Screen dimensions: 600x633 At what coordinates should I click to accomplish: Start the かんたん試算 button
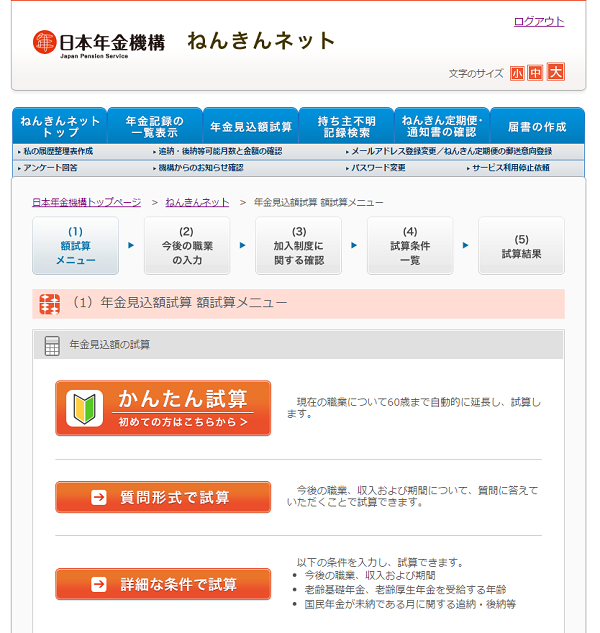[163, 408]
